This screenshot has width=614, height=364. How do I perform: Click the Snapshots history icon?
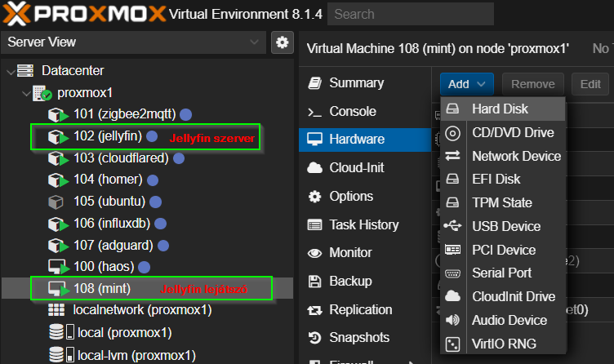coord(315,337)
